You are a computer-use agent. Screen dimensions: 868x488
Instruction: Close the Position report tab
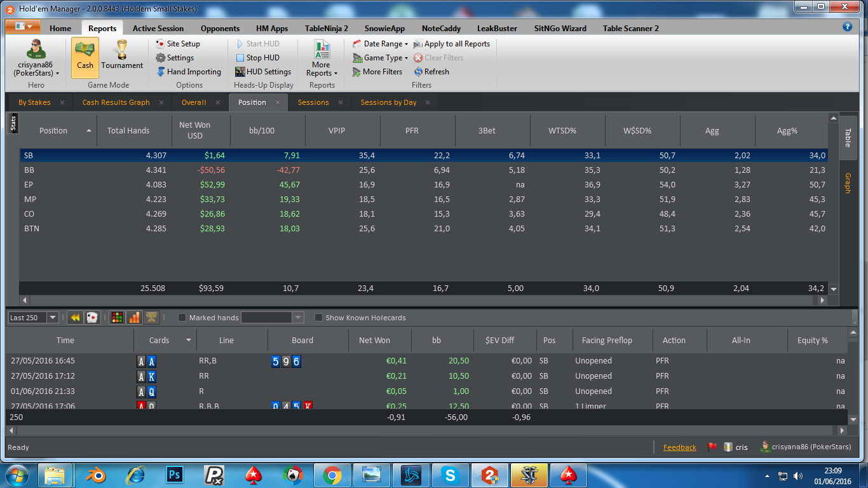tap(278, 102)
